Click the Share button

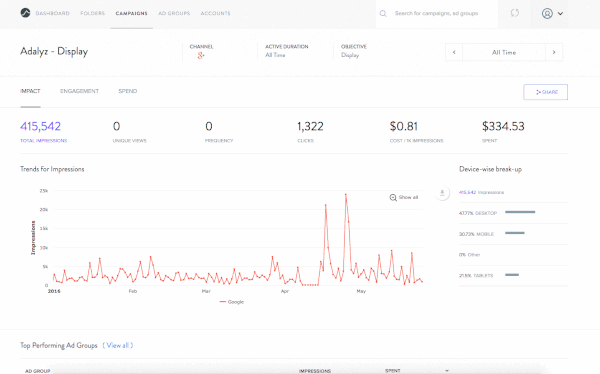coord(545,92)
